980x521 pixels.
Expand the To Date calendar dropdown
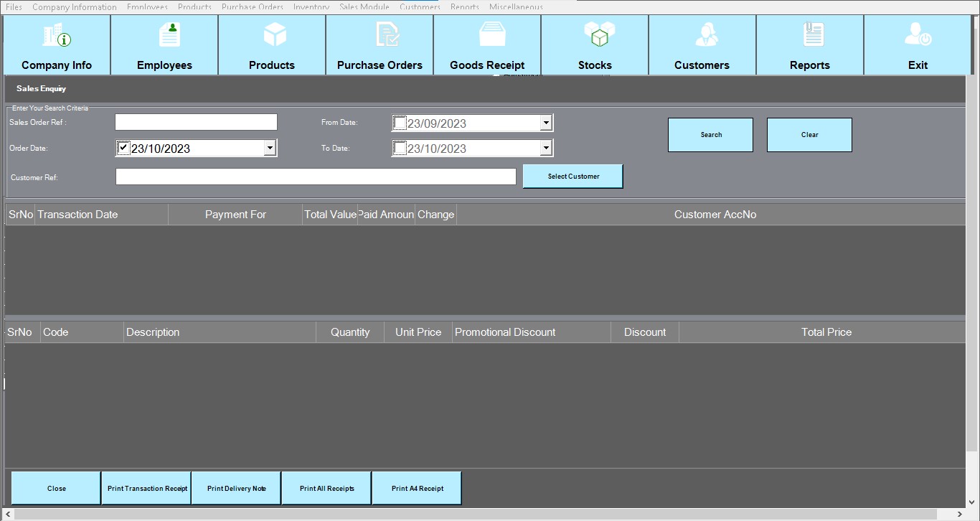pos(546,148)
